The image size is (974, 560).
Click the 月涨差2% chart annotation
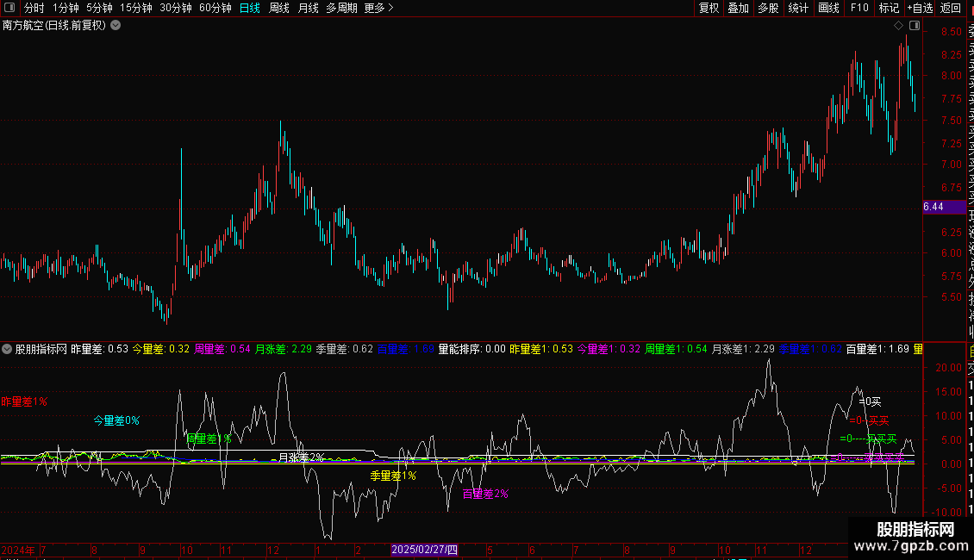click(302, 457)
